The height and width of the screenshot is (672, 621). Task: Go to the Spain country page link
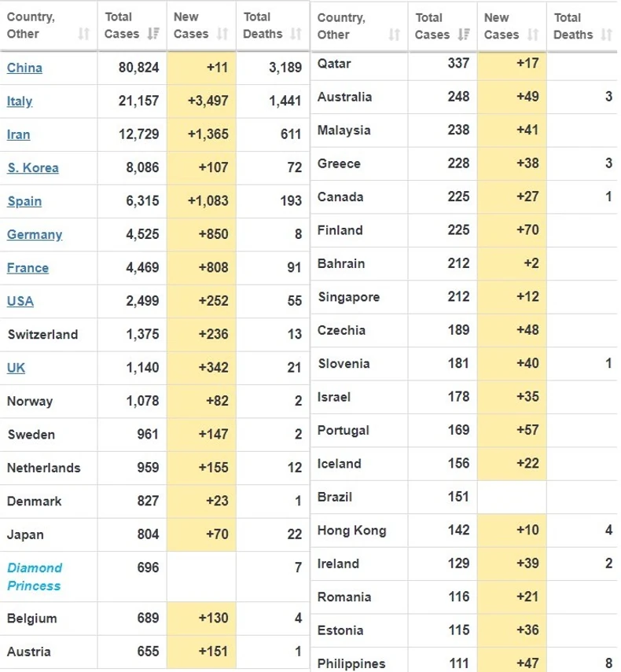click(24, 201)
